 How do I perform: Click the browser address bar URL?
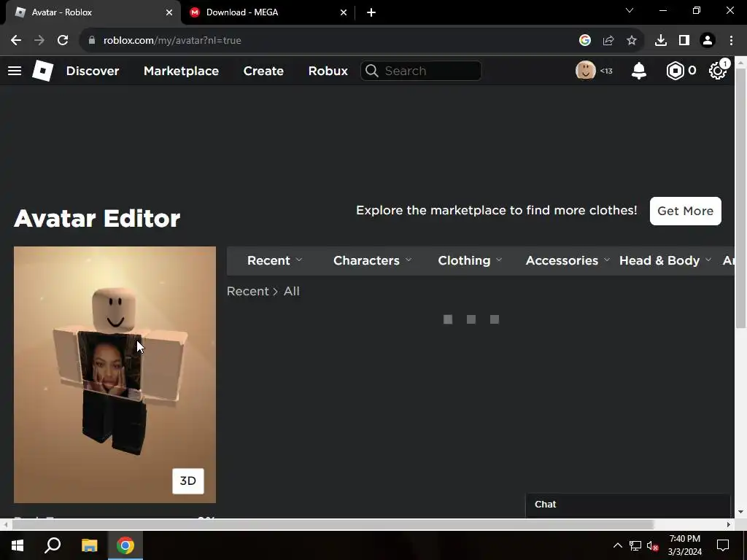[x=172, y=41]
